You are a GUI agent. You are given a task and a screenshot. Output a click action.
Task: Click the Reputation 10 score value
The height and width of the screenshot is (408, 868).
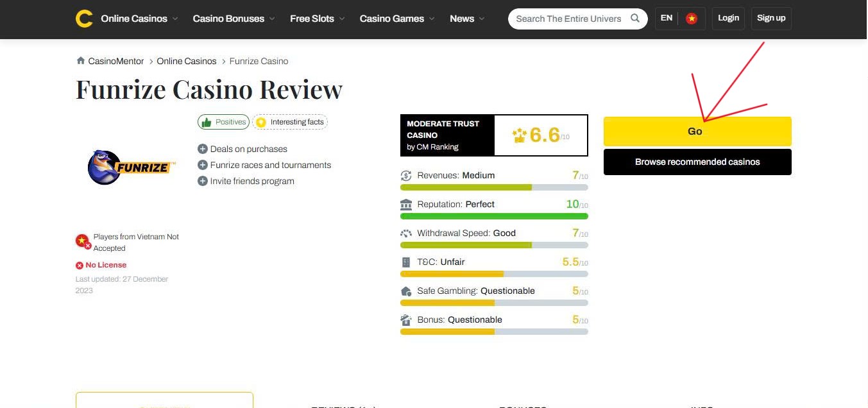[572, 204]
